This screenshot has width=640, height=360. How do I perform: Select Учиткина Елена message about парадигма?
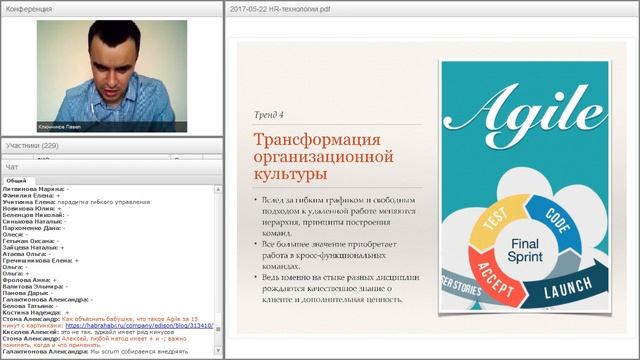click(x=76, y=202)
